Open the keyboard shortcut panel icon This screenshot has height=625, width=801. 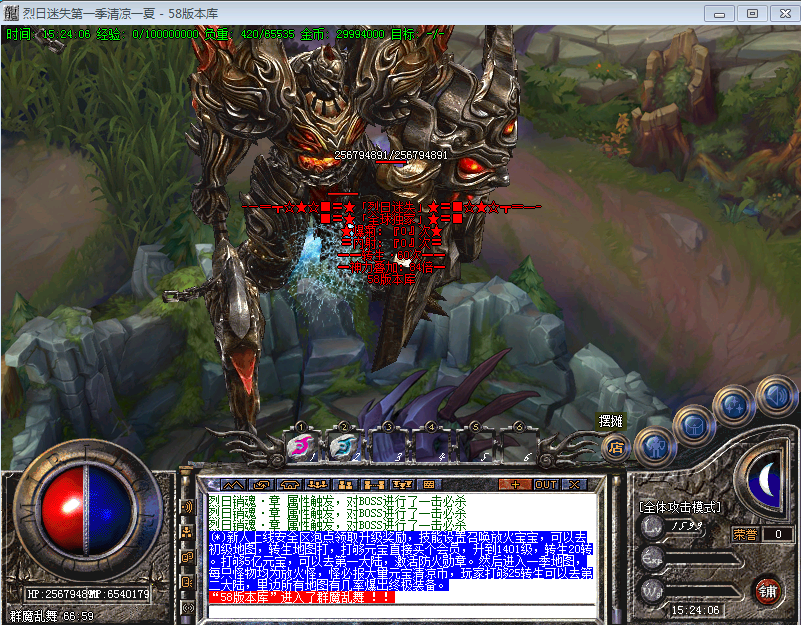point(427,484)
